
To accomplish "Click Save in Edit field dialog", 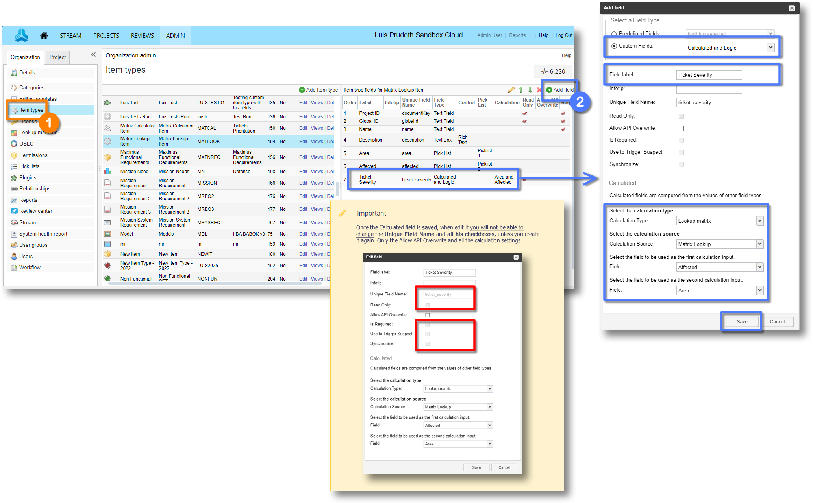I will point(476,467).
